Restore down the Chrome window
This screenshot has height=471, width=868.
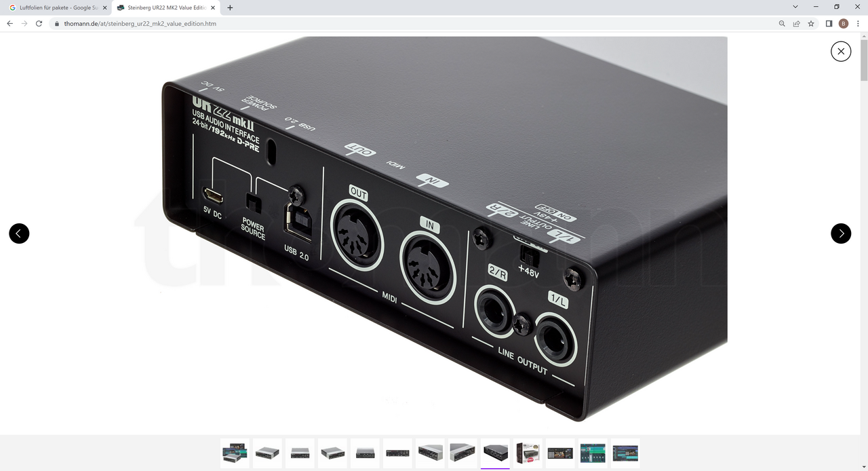tap(837, 7)
